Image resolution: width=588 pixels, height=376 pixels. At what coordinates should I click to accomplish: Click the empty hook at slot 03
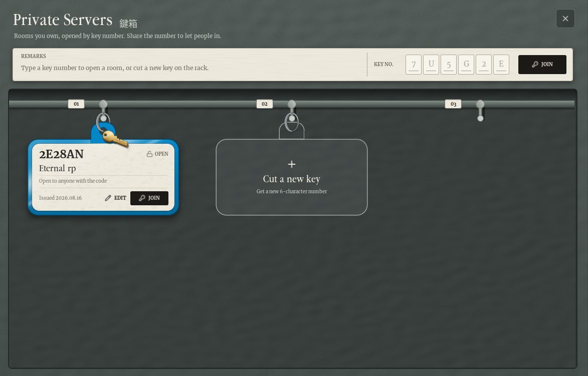pyautogui.click(x=480, y=111)
